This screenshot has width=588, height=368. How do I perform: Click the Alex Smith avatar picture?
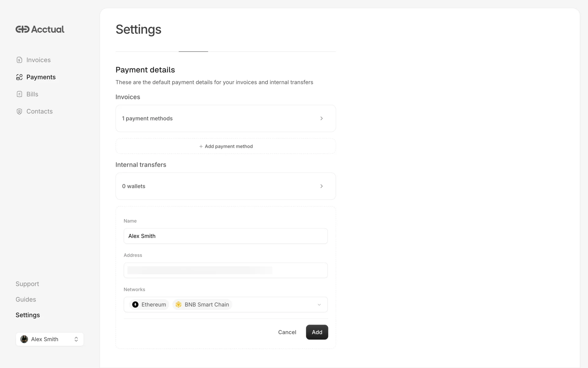pos(24,339)
